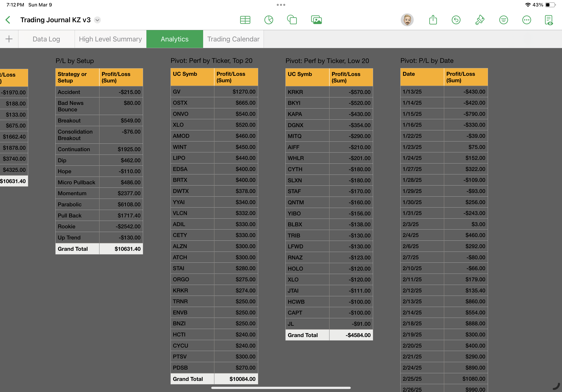The width and height of the screenshot is (562, 392).
Task: Switch to the Data Log tab
Action: coord(46,39)
